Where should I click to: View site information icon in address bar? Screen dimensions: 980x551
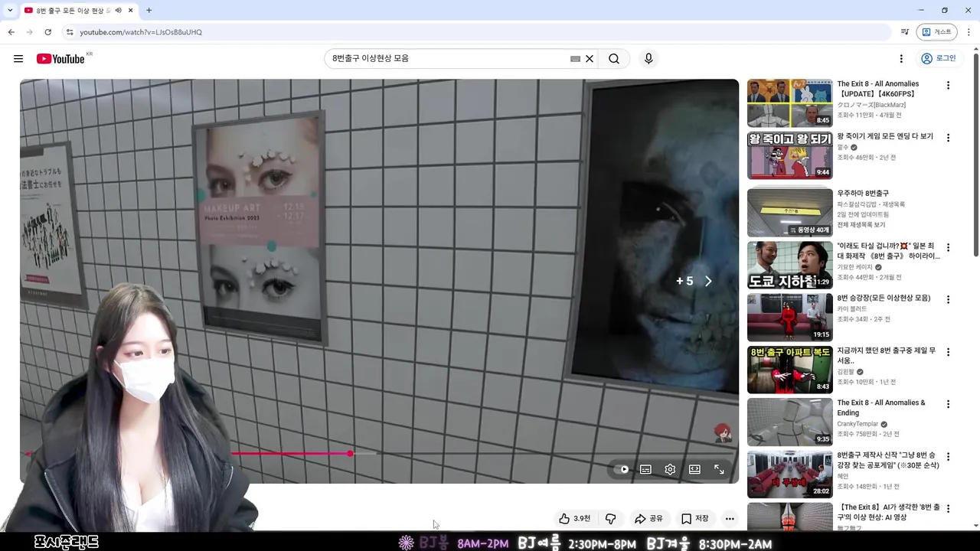[70, 32]
